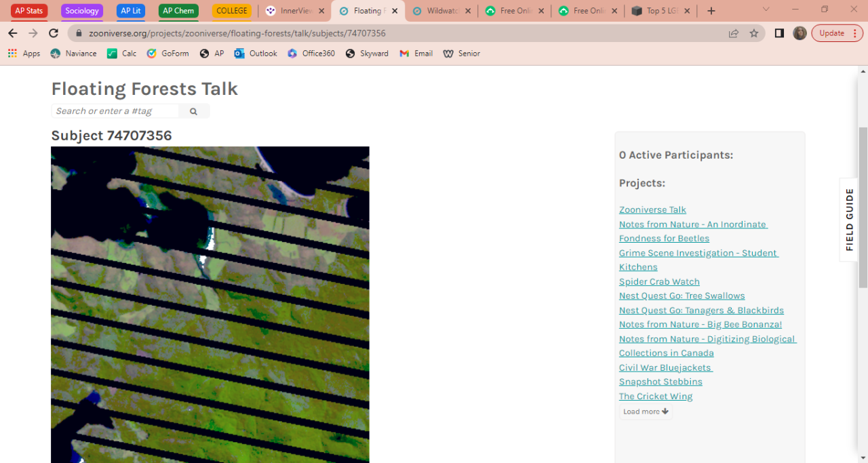
Task: Open the Snapshot Stebbins link
Action: coord(660,382)
